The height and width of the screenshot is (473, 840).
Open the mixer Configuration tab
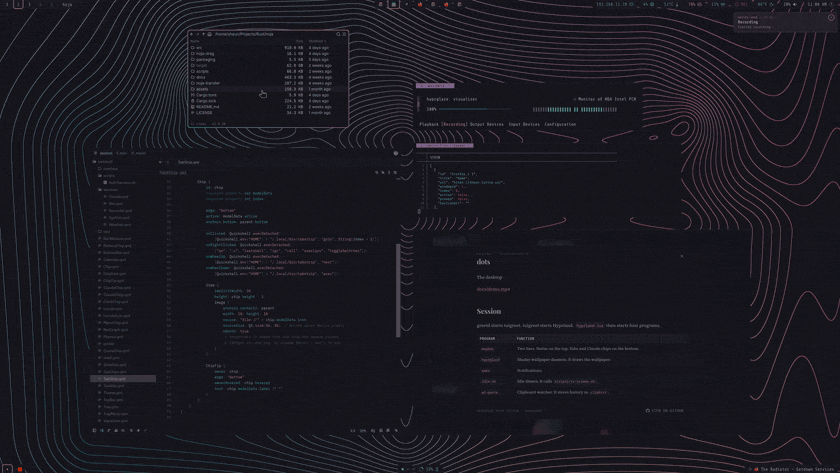560,124
